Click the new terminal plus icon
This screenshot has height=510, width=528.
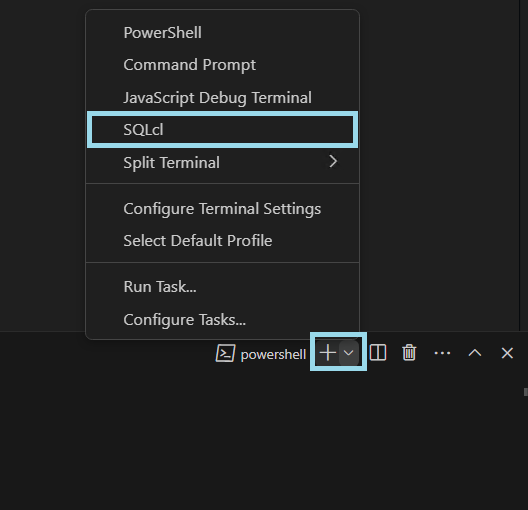click(x=328, y=353)
